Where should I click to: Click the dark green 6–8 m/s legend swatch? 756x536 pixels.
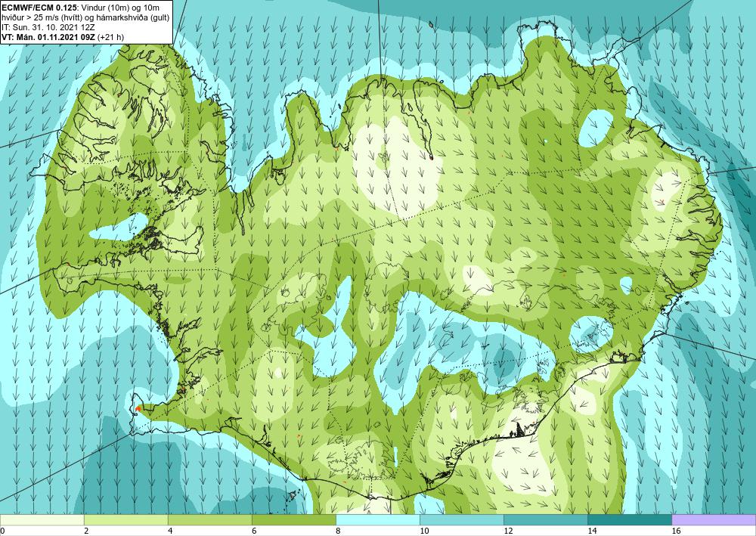click(293, 519)
